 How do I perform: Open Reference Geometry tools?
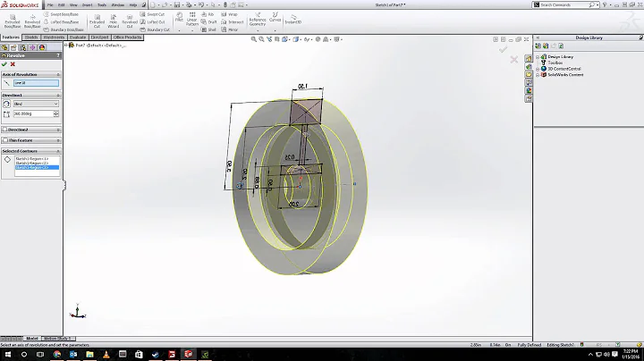point(258,20)
